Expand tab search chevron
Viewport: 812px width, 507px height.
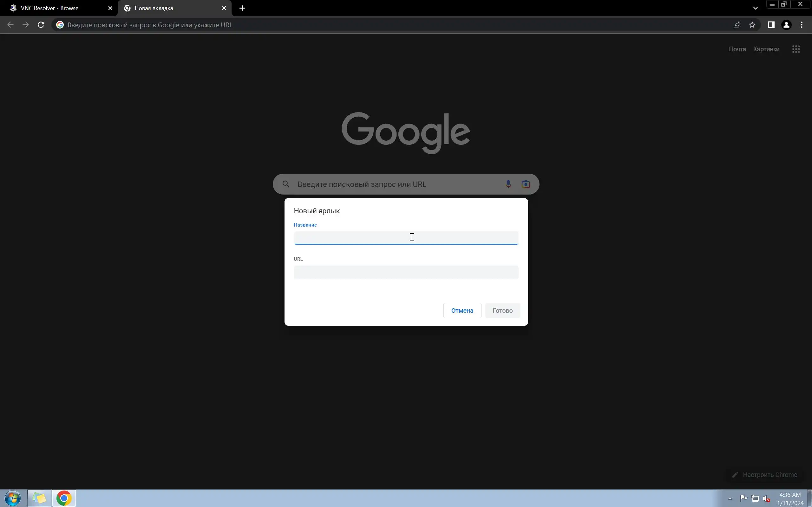[x=755, y=8]
